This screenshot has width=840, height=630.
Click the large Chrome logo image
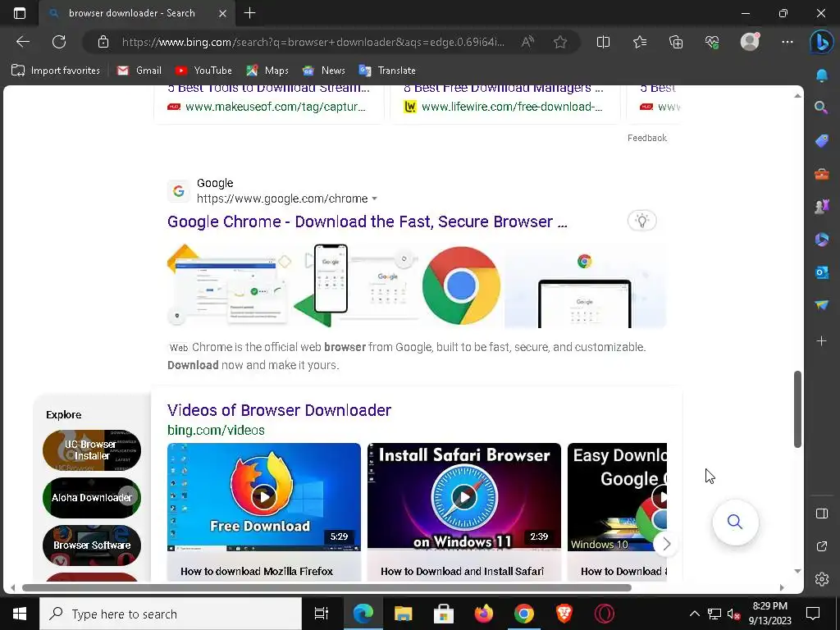(461, 285)
